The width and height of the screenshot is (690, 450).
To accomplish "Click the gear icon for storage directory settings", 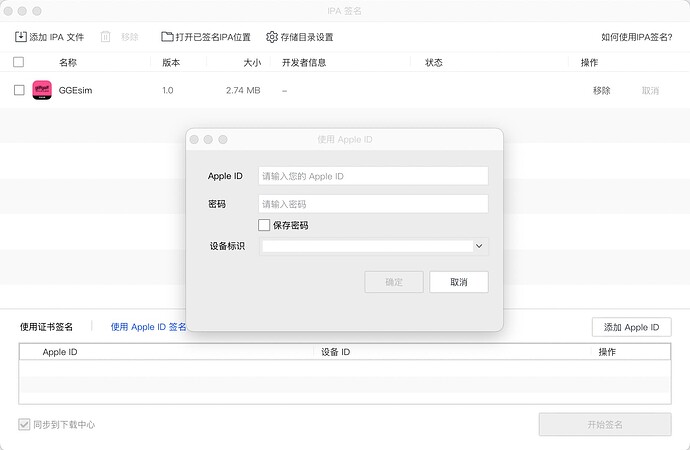I will point(272,37).
